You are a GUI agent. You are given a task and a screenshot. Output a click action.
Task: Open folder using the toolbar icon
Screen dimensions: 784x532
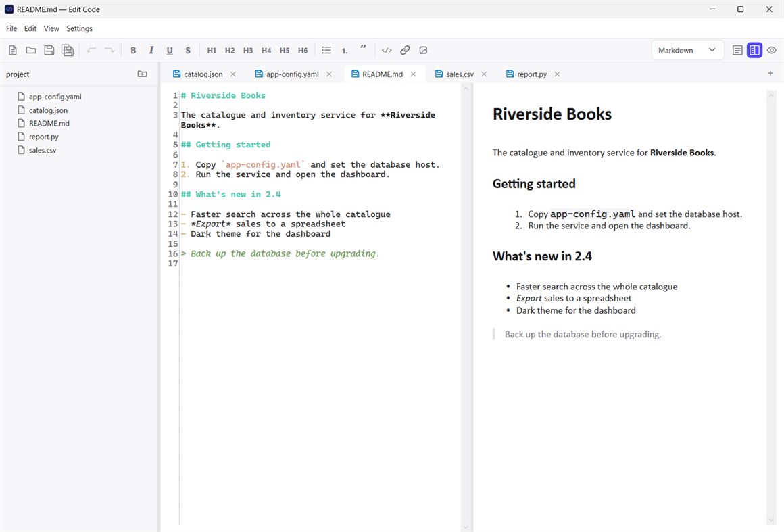pyautogui.click(x=31, y=50)
